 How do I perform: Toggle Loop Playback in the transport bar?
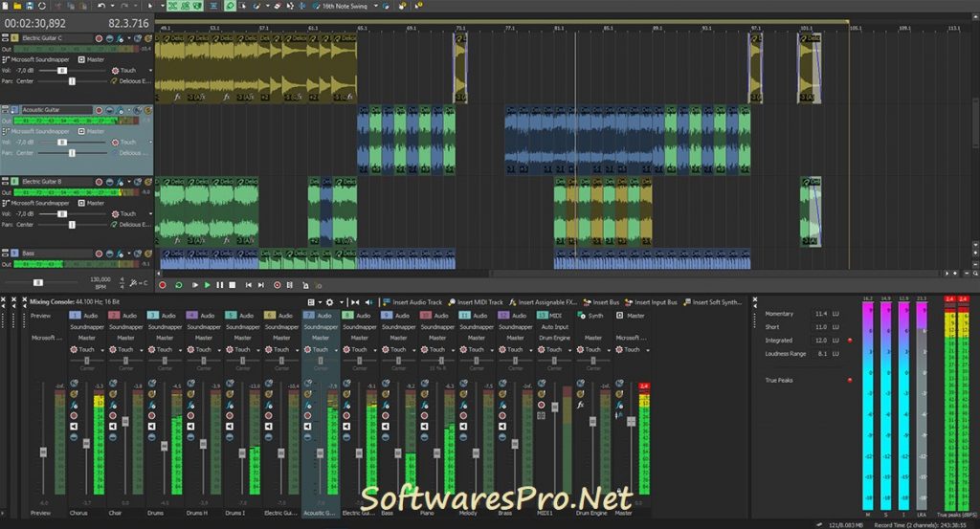point(178,285)
